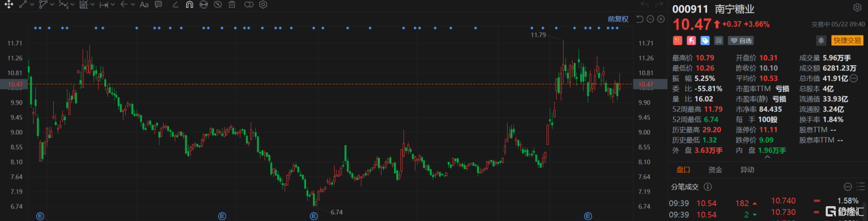Switch to 异动 tab
The height and width of the screenshot is (221, 868).
click(747, 170)
